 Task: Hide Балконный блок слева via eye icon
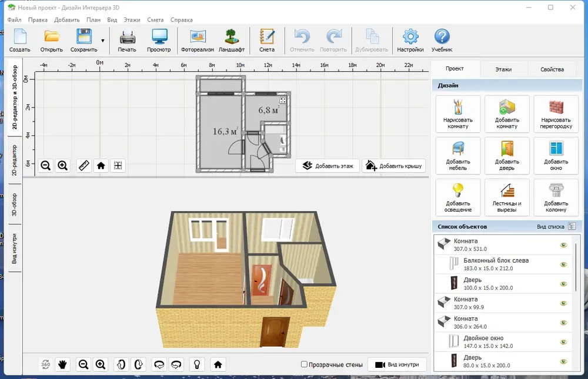pyautogui.click(x=563, y=264)
